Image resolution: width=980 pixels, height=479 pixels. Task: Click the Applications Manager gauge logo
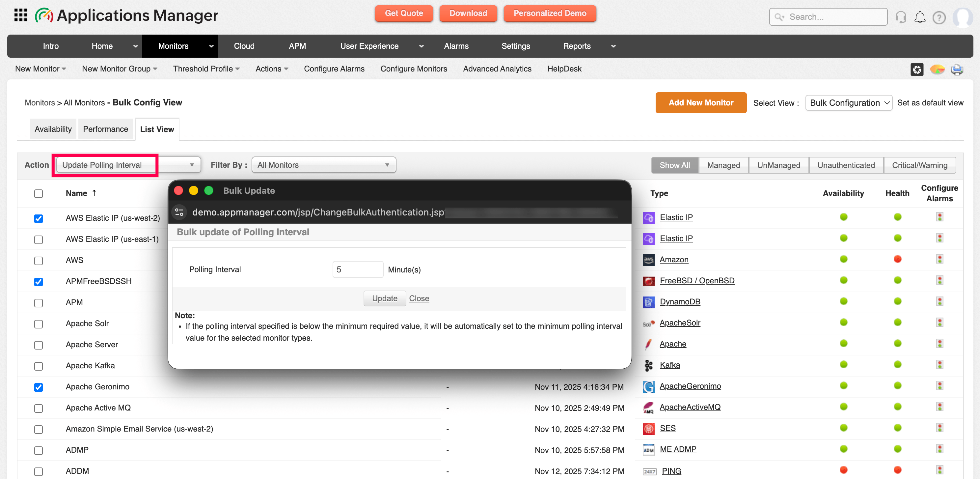(44, 15)
